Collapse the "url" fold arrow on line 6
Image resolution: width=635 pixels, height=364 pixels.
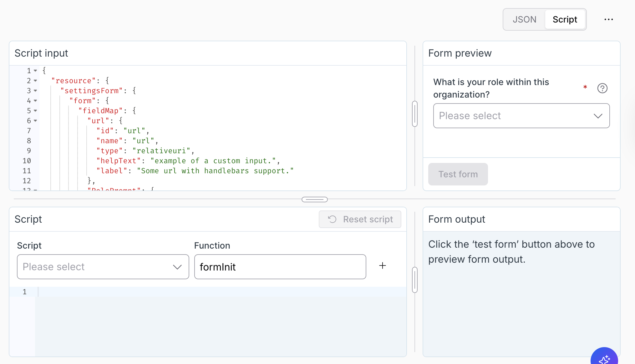[x=35, y=121]
